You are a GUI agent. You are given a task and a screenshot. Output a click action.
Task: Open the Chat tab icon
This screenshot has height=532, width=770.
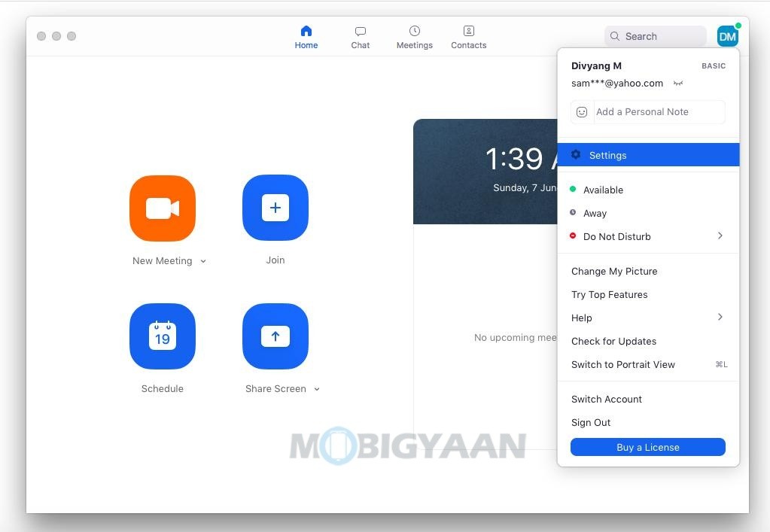tap(361, 32)
